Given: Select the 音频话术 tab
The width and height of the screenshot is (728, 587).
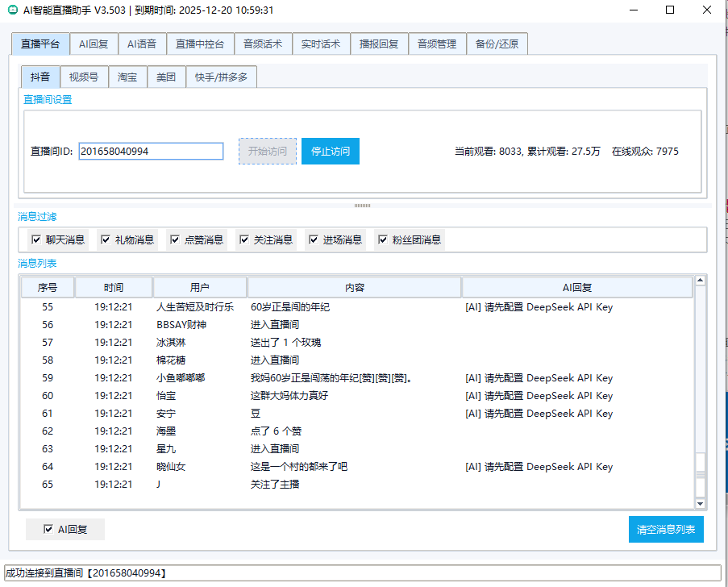Looking at the screenshot, I should coord(262,44).
